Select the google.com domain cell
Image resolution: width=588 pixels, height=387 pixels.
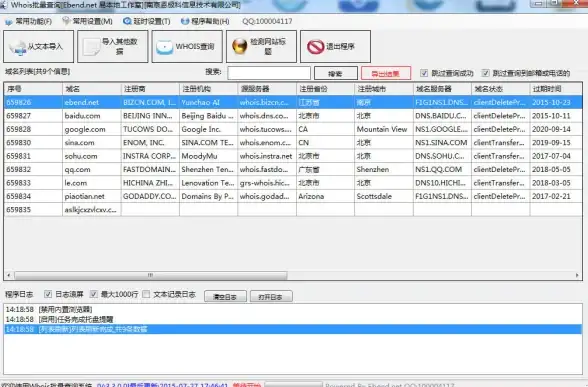tap(92, 129)
